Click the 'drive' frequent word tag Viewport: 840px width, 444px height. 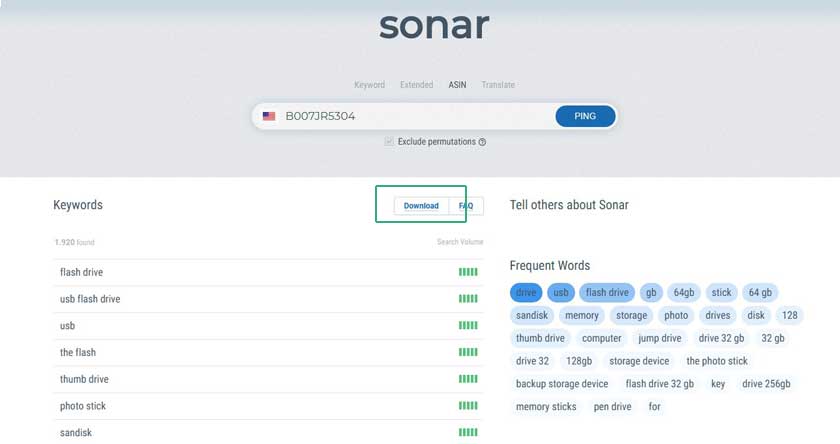[526, 292]
